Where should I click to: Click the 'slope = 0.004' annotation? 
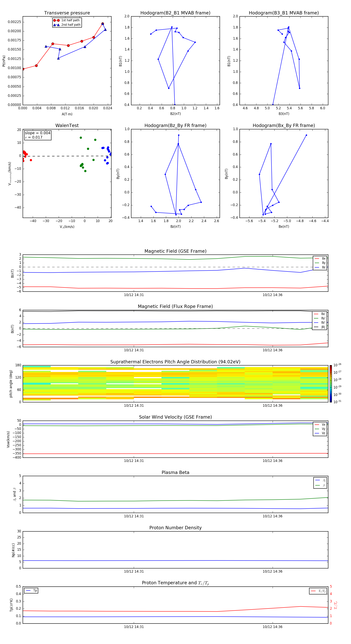tap(38, 133)
